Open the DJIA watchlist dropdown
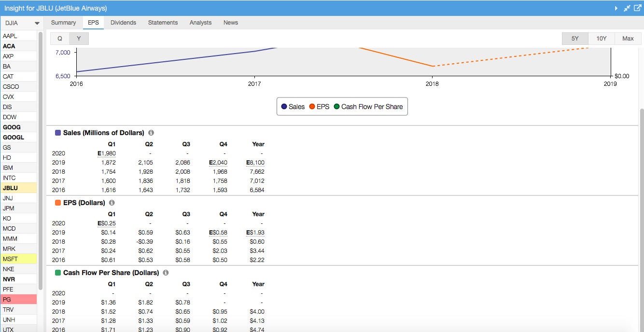The image size is (644, 332). pos(22,23)
